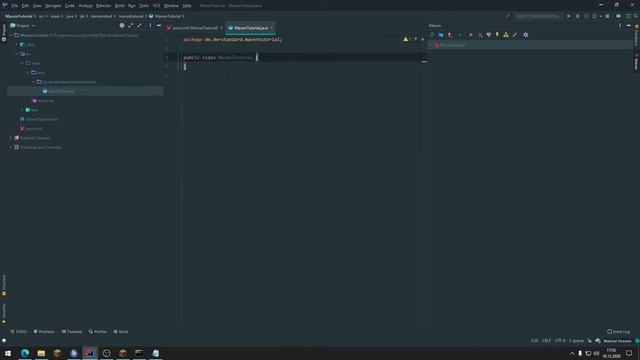Open Problems tool window
Screen dimensions: 640x360
click(x=44, y=332)
